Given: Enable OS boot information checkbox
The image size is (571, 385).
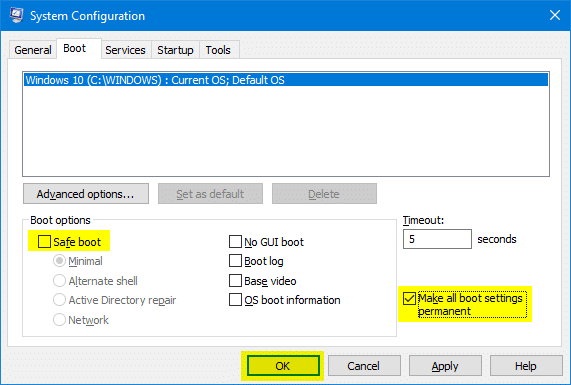Looking at the screenshot, I should pos(235,300).
